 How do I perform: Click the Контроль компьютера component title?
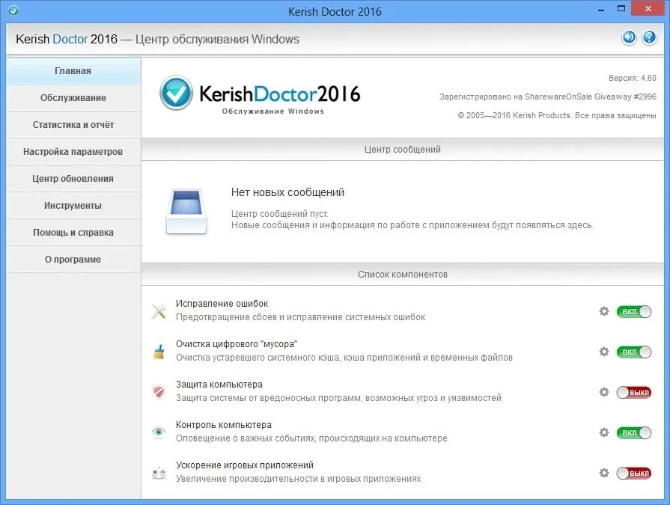point(223,425)
